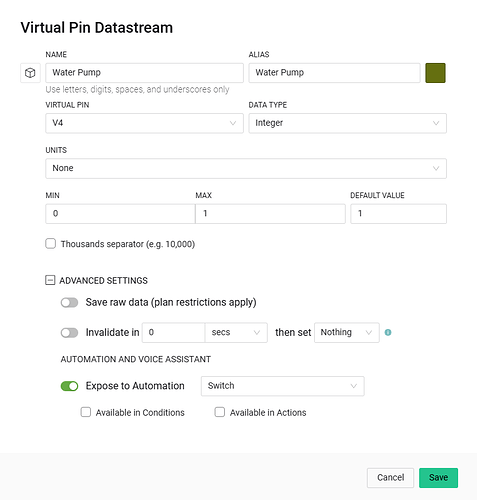Save the datastream

(438, 478)
